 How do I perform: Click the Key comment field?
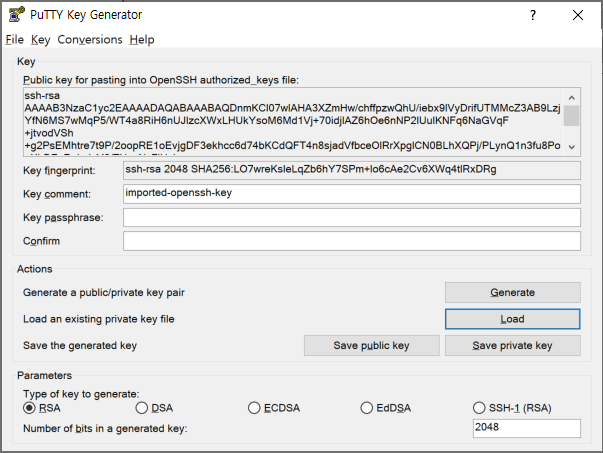351,194
